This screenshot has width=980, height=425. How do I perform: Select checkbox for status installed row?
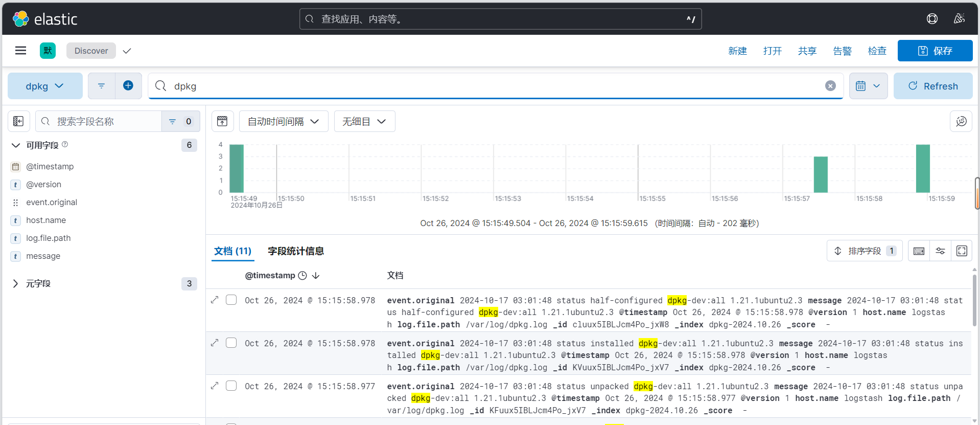[x=231, y=343]
